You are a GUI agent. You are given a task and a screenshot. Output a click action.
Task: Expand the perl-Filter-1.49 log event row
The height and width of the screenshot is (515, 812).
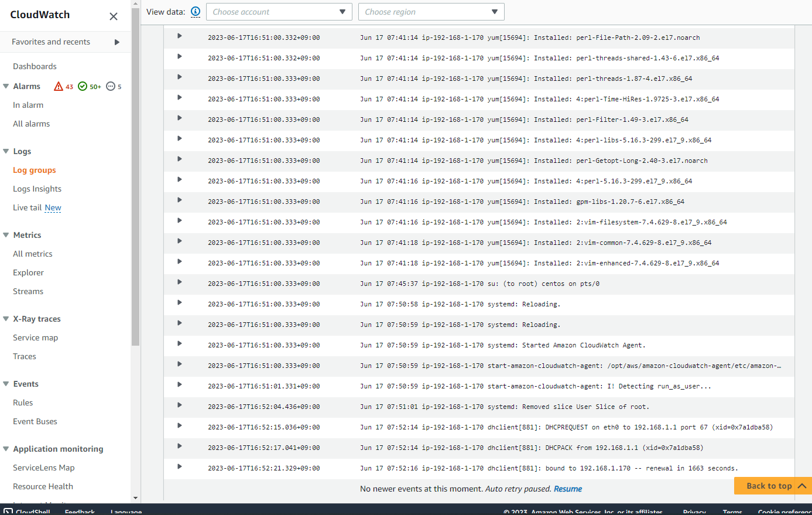click(180, 118)
